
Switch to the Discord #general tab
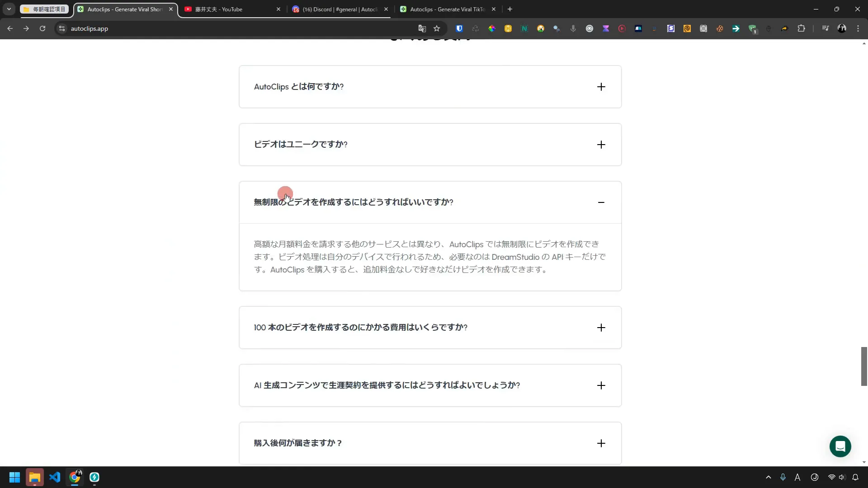click(339, 9)
